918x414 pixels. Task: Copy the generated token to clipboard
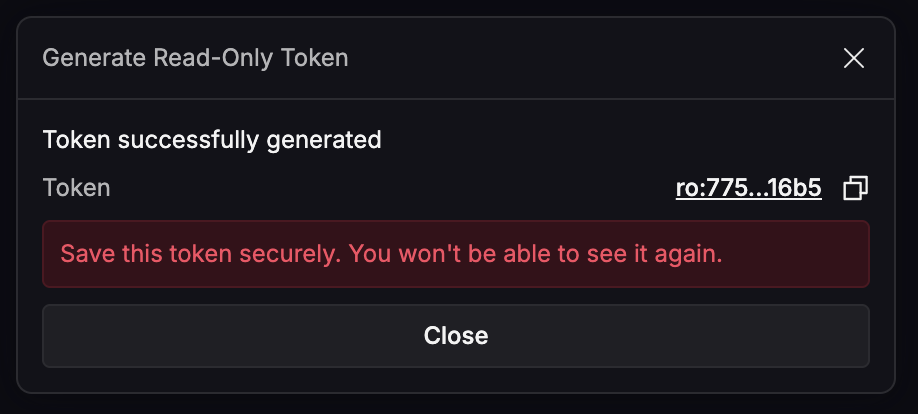[855, 188]
